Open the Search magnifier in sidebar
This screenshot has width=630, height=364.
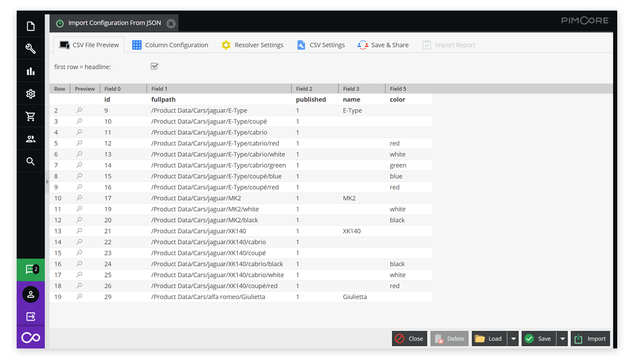click(x=31, y=161)
